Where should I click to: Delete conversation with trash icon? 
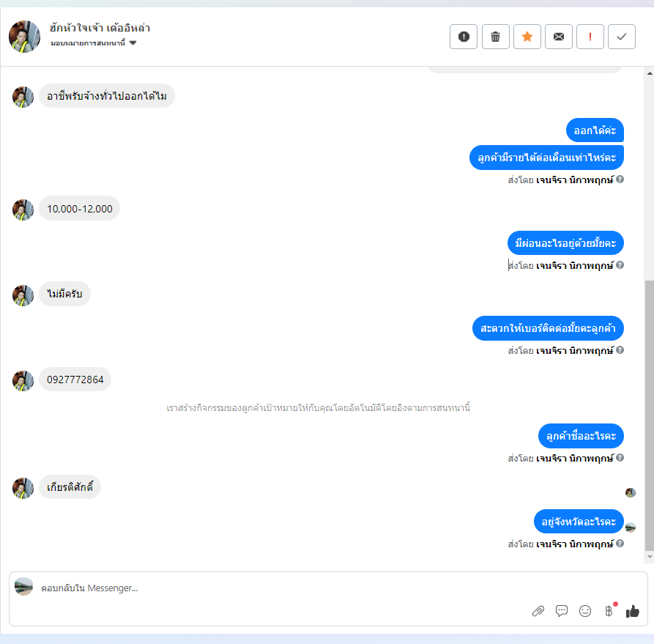click(496, 37)
